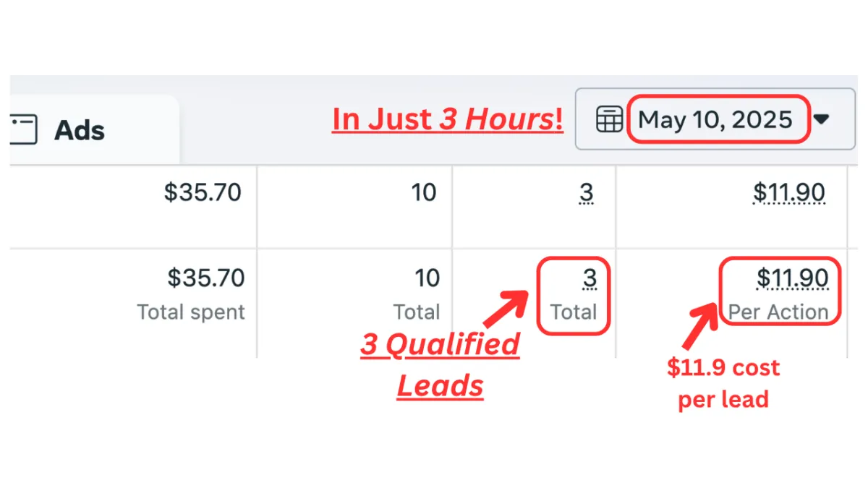The height and width of the screenshot is (488, 868).
Task: Click the Ads tab window icon
Action: click(23, 130)
